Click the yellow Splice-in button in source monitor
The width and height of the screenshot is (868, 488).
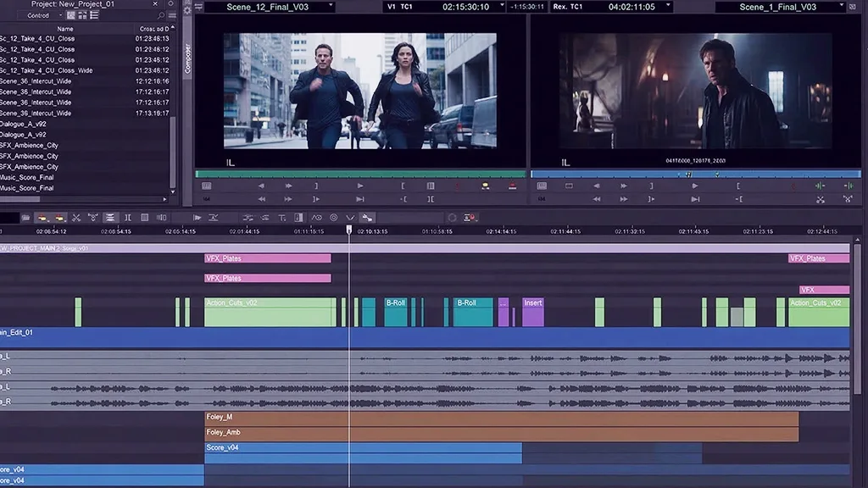pyautogui.click(x=485, y=186)
